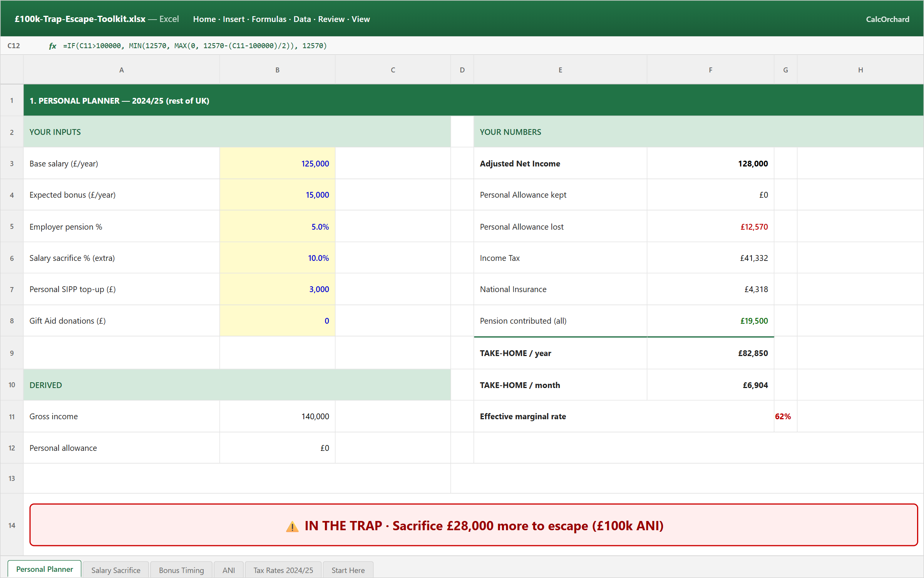
Task: Click the TAKE-HOME / month value £6,904
Action: coord(710,385)
